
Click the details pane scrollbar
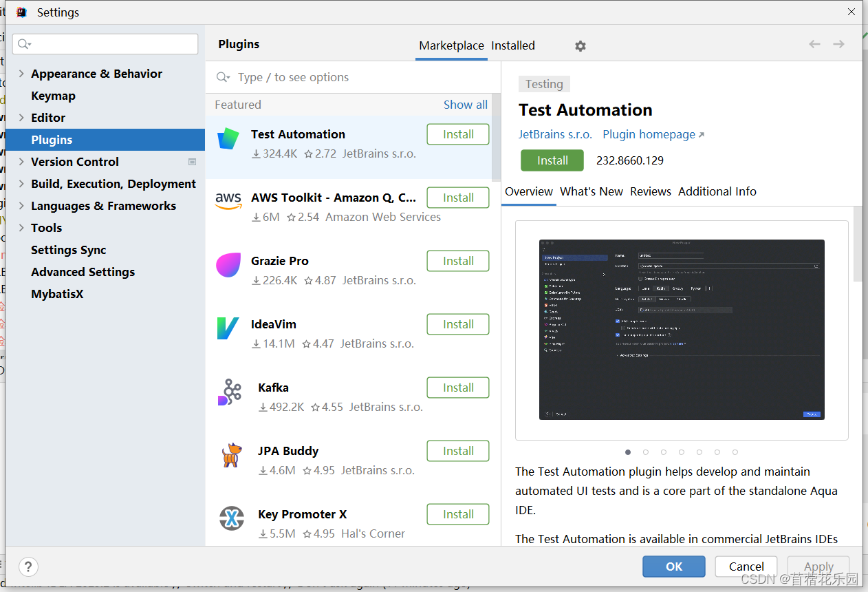858,244
